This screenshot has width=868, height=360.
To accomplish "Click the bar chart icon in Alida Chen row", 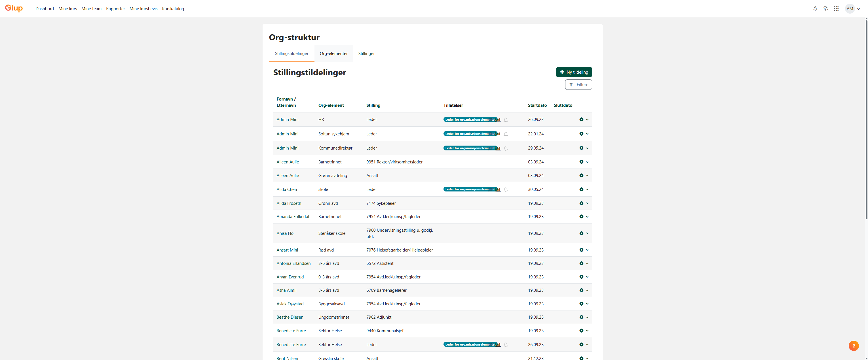I will click(x=498, y=189).
